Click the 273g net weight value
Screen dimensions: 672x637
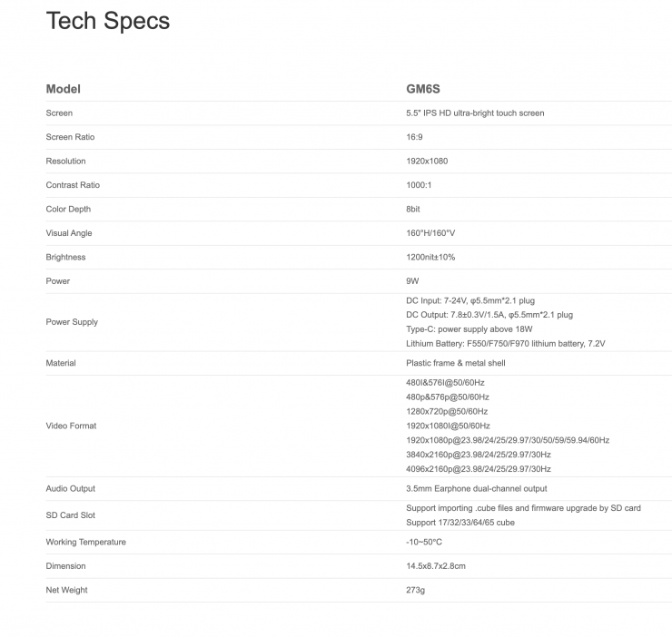click(415, 591)
